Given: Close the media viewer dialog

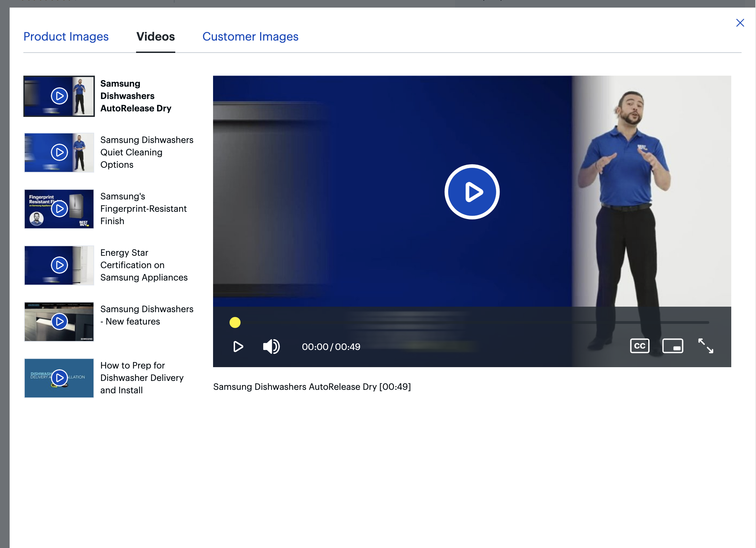Looking at the screenshot, I should click(740, 23).
